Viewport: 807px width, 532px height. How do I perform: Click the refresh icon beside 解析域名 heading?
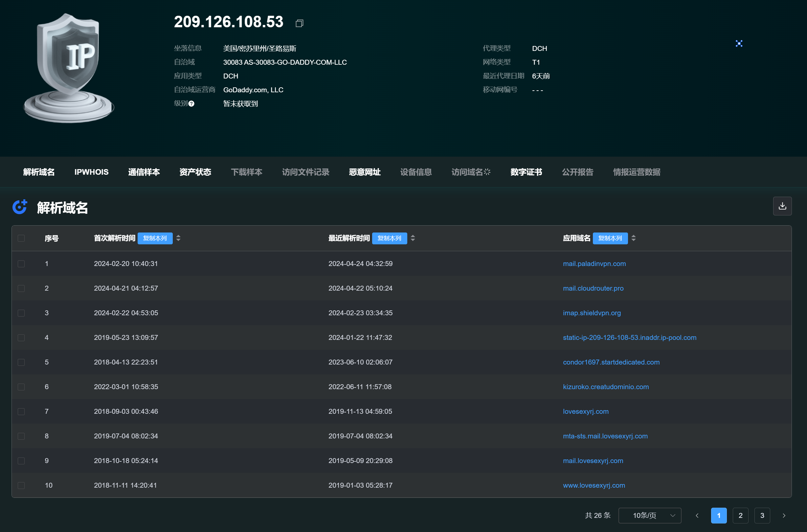(x=20, y=207)
